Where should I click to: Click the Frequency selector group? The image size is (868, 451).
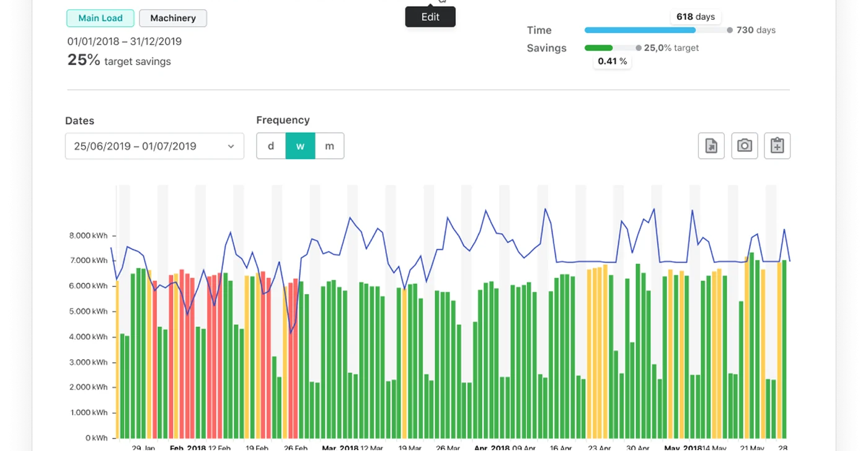coord(300,146)
